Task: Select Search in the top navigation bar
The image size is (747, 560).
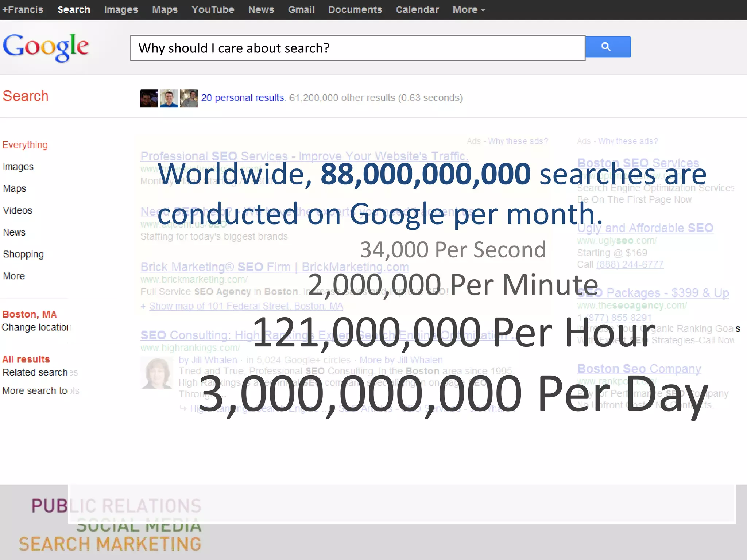Action: click(74, 10)
